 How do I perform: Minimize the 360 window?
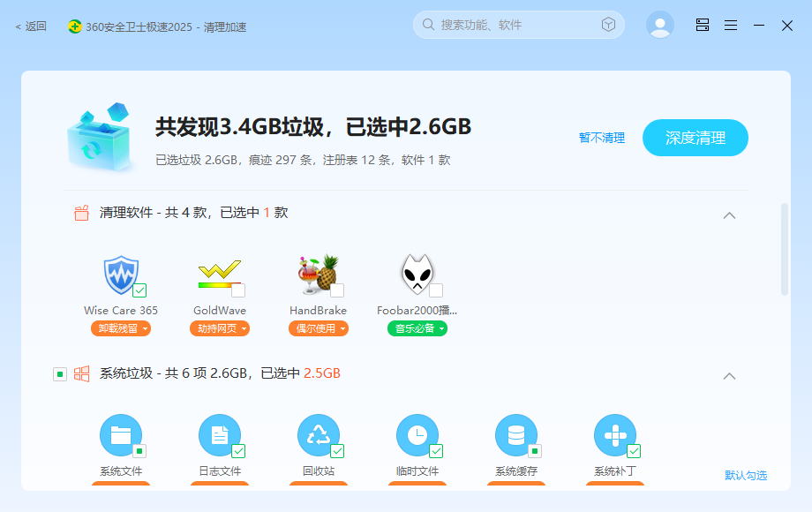pos(759,25)
